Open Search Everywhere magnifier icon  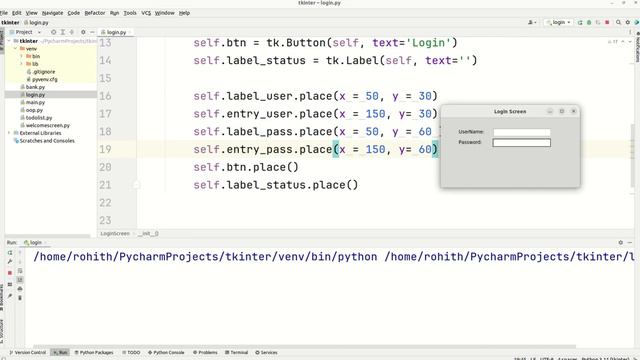(x=618, y=22)
